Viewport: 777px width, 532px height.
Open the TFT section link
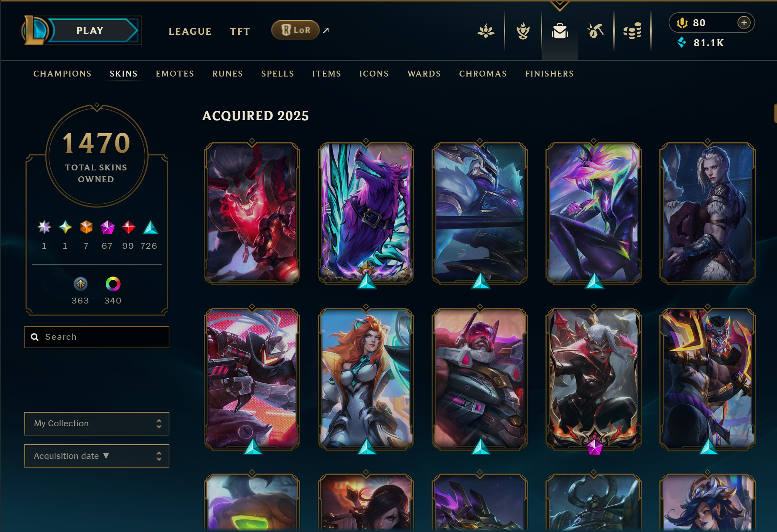click(240, 31)
